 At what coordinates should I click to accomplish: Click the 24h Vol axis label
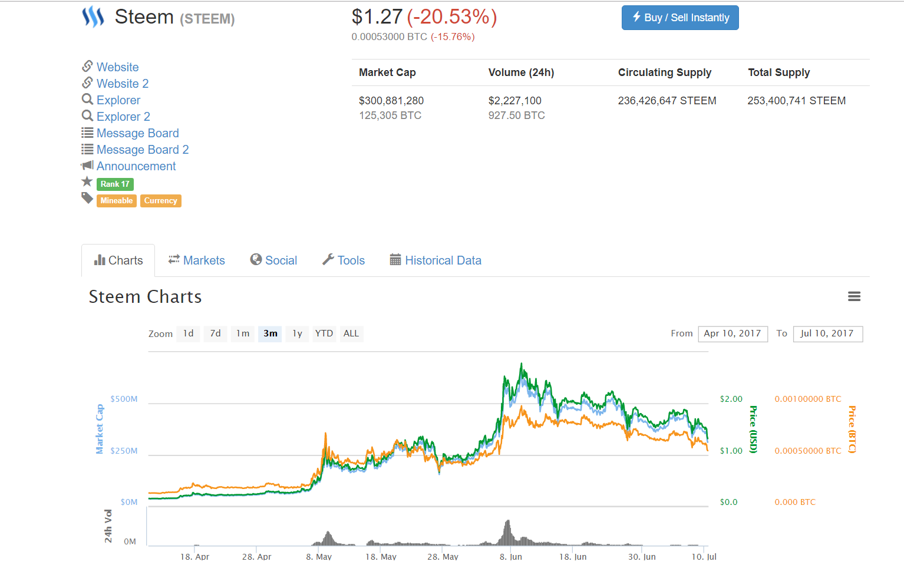click(x=108, y=526)
